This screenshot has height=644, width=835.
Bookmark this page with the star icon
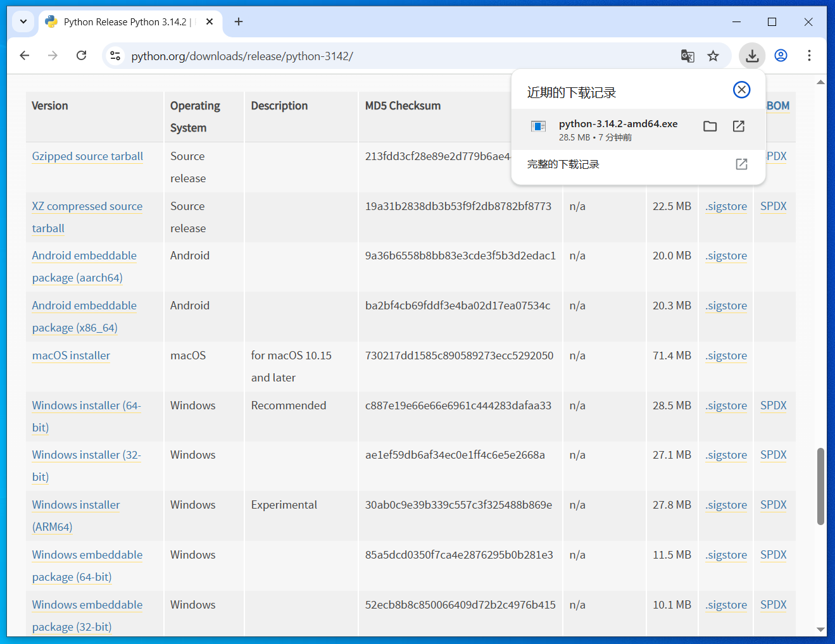(713, 56)
